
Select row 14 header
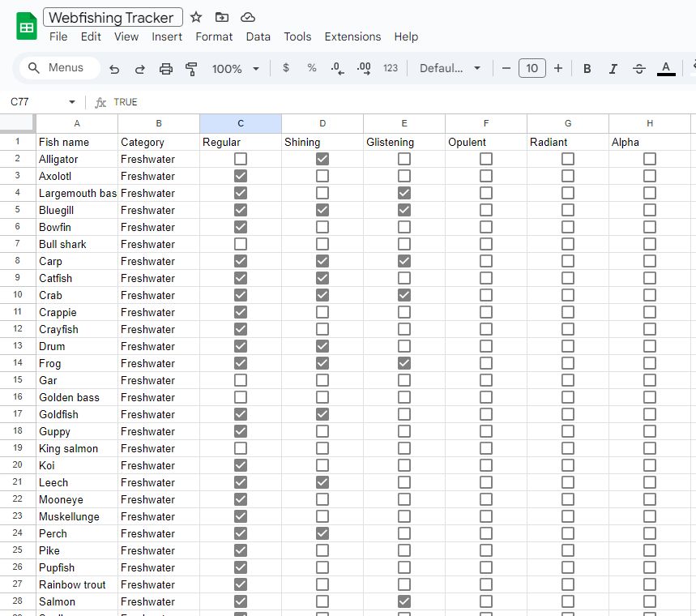coord(18,363)
